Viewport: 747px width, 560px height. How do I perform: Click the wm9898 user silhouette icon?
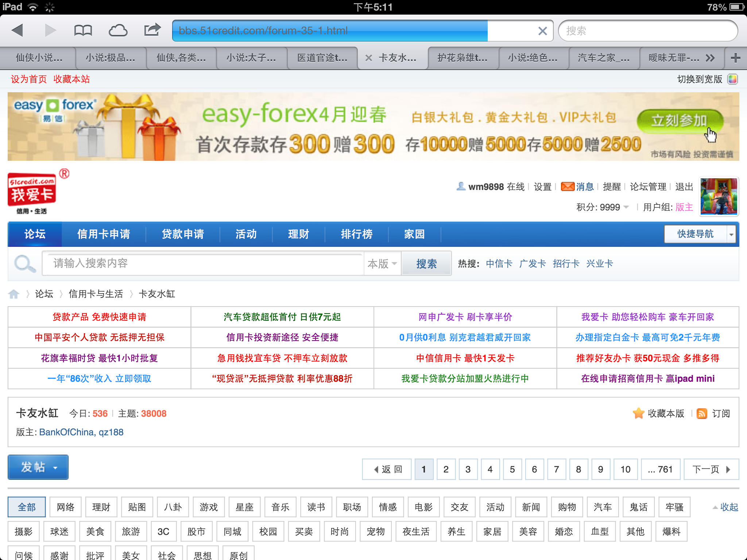click(x=461, y=186)
